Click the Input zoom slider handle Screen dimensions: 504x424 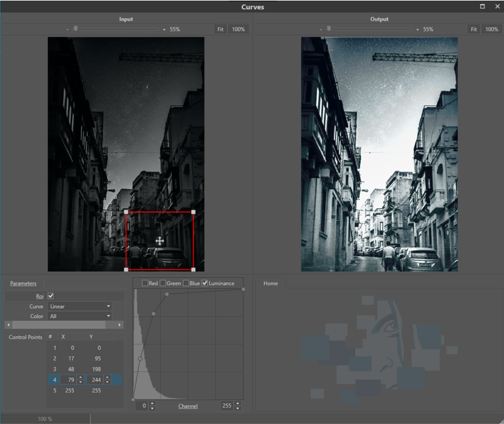pos(76,29)
